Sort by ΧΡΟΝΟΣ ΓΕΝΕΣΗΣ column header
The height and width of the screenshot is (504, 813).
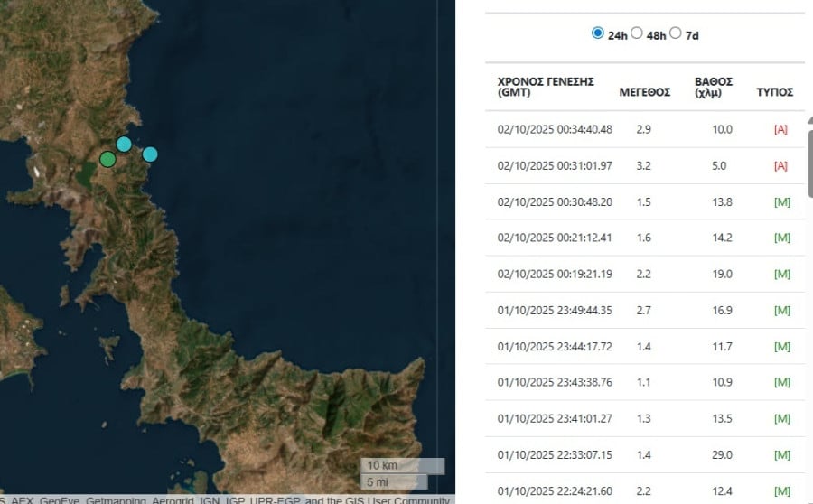[546, 87]
